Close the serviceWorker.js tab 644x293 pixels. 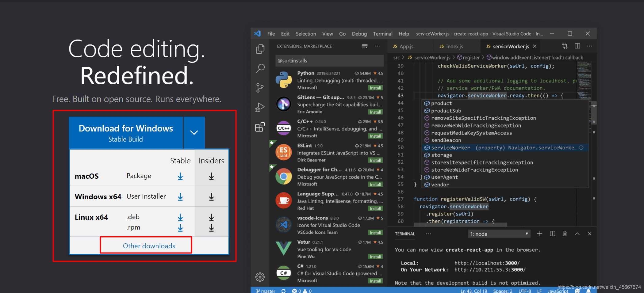535,46
